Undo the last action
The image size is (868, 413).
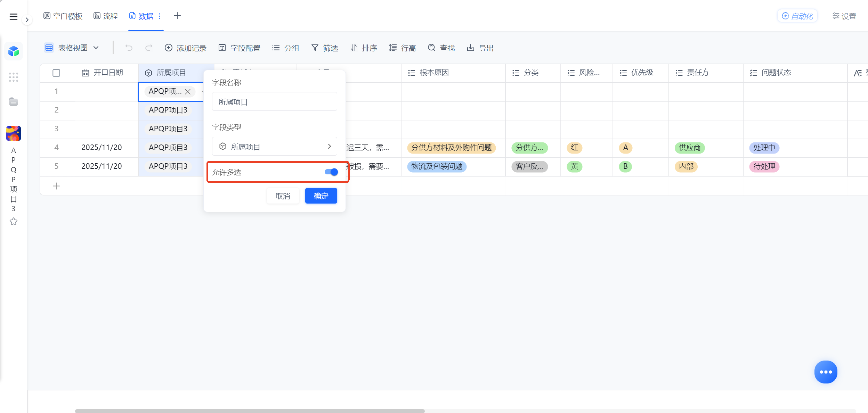click(129, 48)
